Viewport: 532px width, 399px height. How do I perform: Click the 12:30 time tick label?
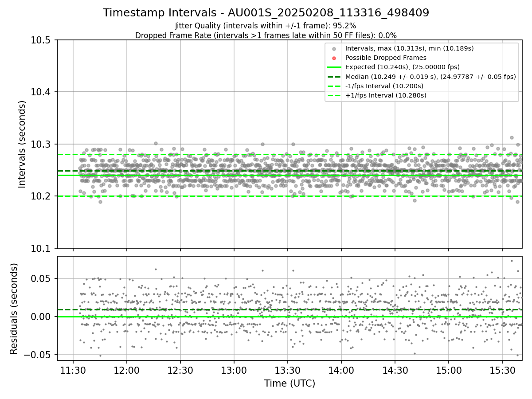pos(180,369)
